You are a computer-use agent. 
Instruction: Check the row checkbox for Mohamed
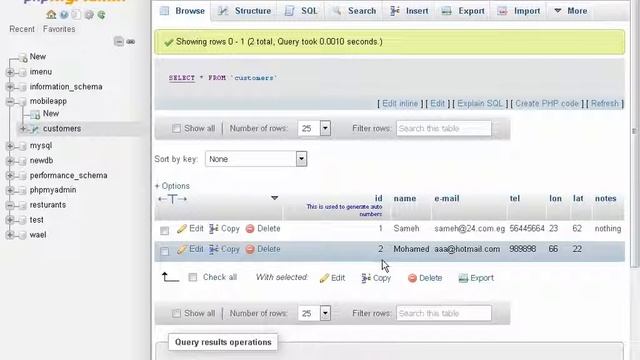(x=164, y=251)
